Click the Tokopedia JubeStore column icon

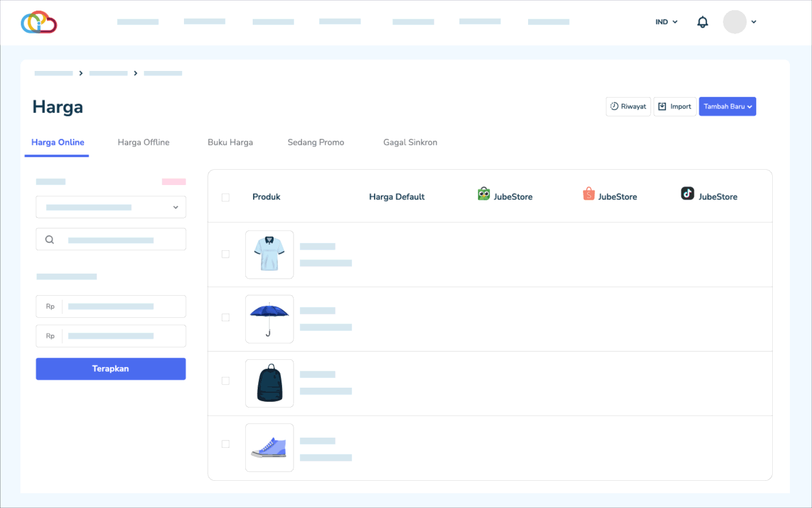tap(483, 194)
